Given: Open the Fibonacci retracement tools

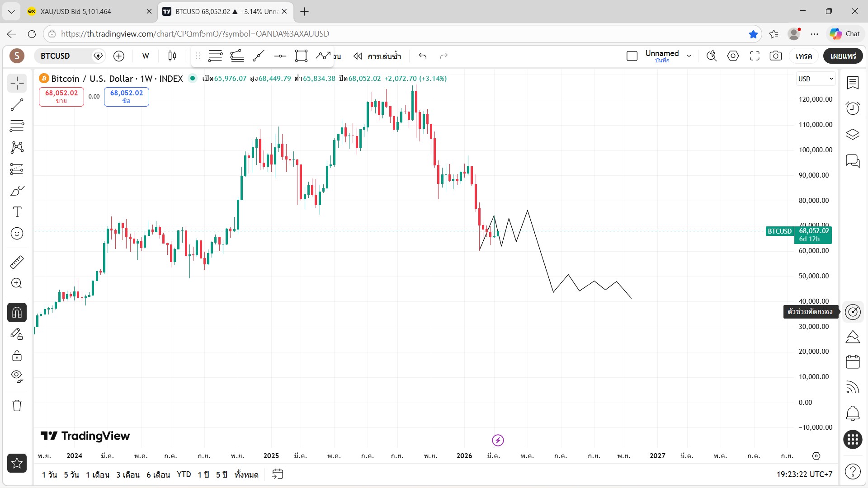Looking at the screenshot, I should 17,126.
